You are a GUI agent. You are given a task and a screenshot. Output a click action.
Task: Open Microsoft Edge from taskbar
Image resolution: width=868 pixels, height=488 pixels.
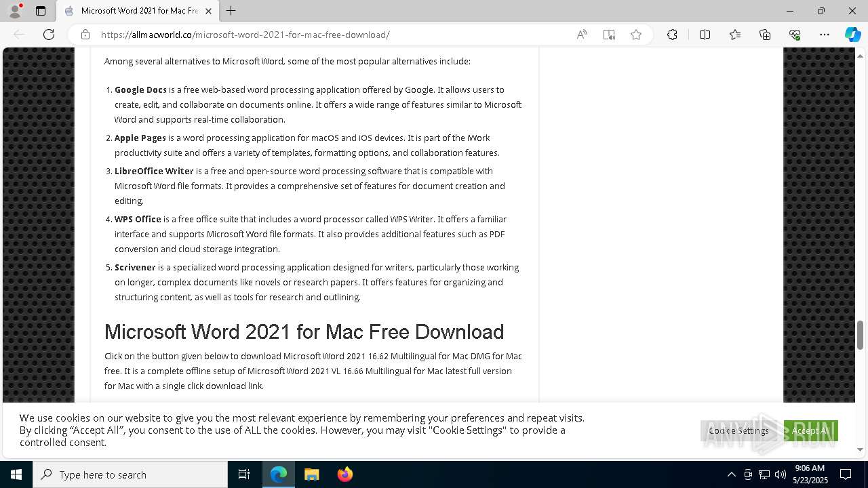[x=279, y=474]
